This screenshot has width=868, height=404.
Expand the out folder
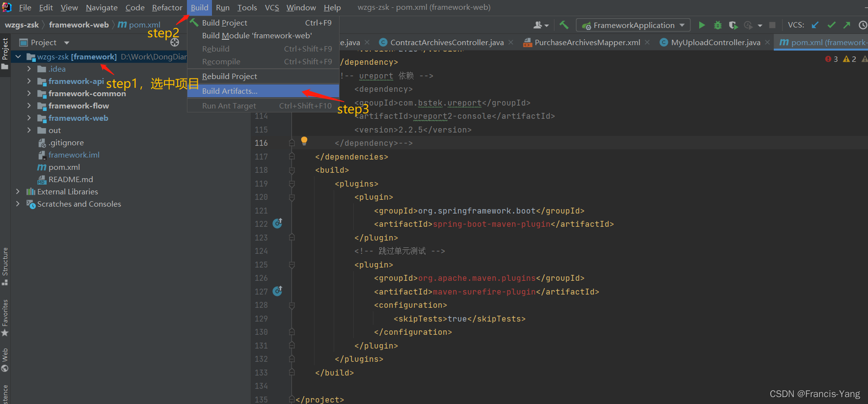click(x=29, y=130)
